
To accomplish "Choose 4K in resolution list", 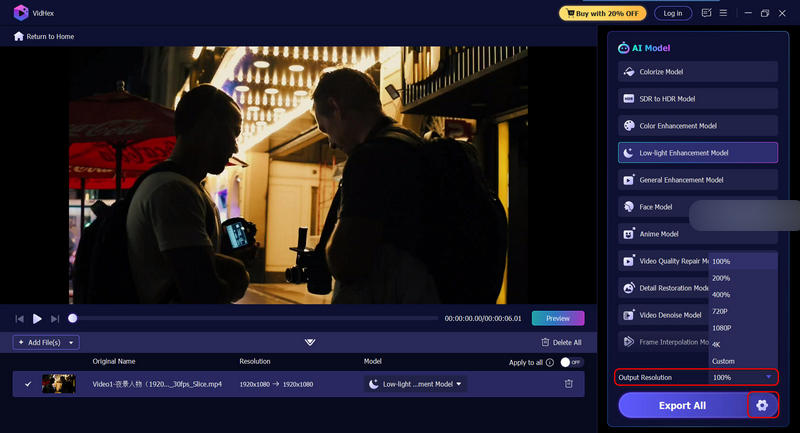I will click(743, 344).
